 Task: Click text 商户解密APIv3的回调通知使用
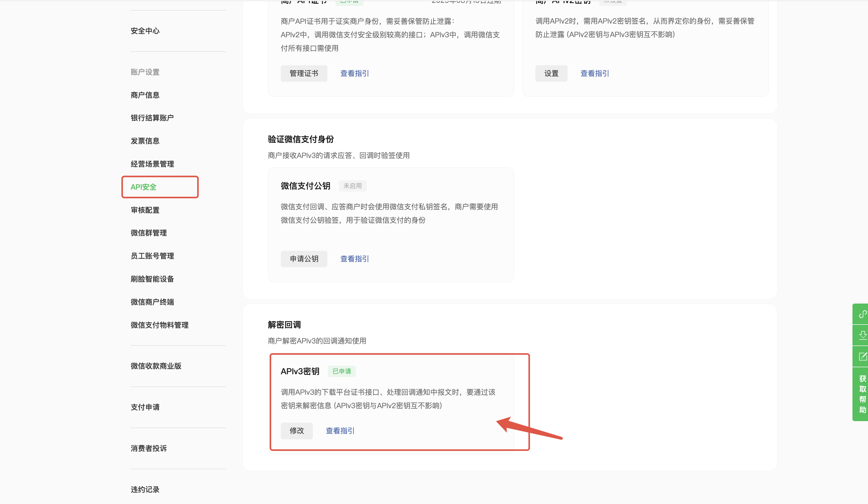(317, 341)
